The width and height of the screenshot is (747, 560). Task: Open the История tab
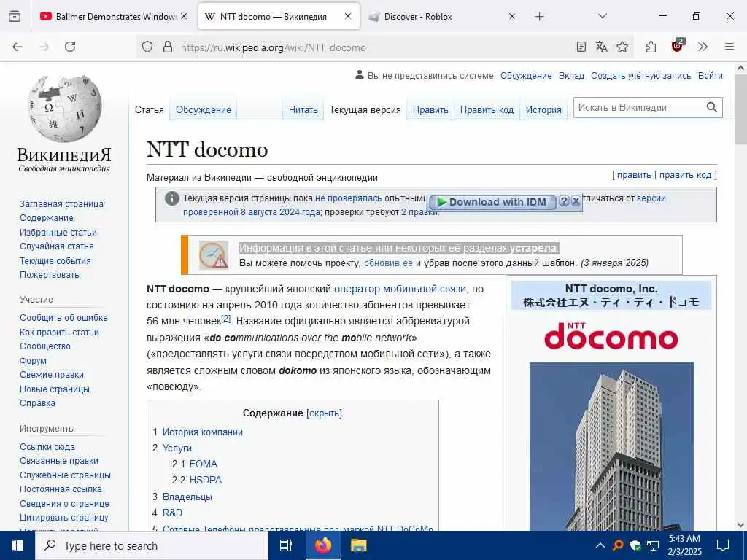(x=543, y=109)
